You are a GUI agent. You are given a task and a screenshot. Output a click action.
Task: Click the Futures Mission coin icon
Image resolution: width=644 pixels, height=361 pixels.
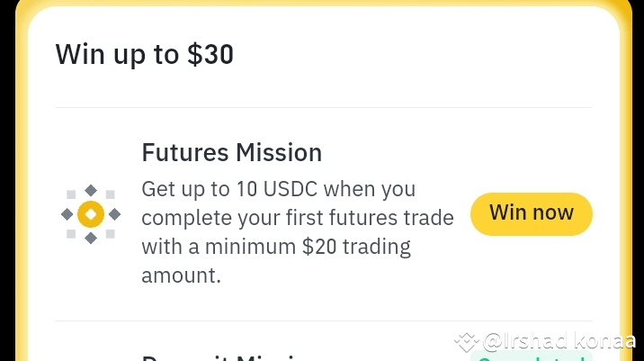point(90,214)
